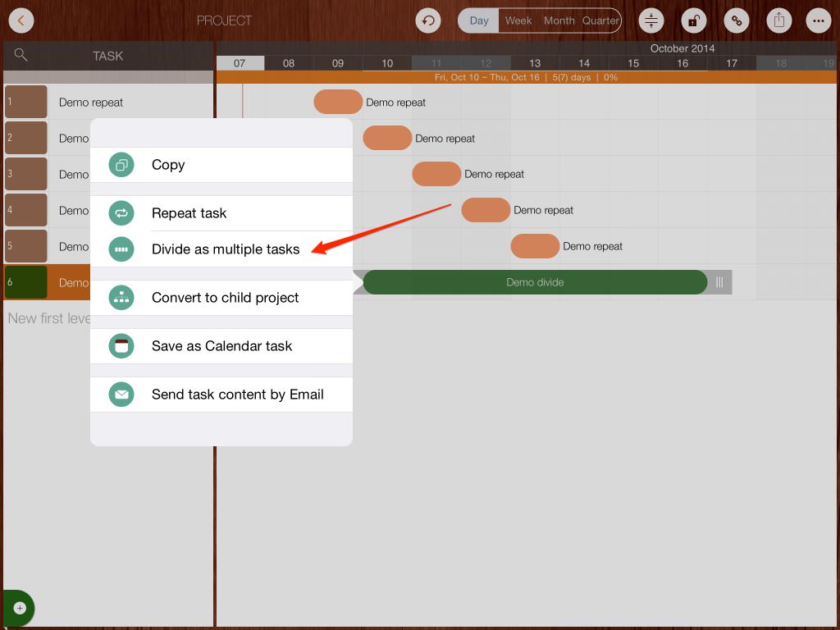Open the share export icon
This screenshot has height=630, width=840.
[778, 21]
